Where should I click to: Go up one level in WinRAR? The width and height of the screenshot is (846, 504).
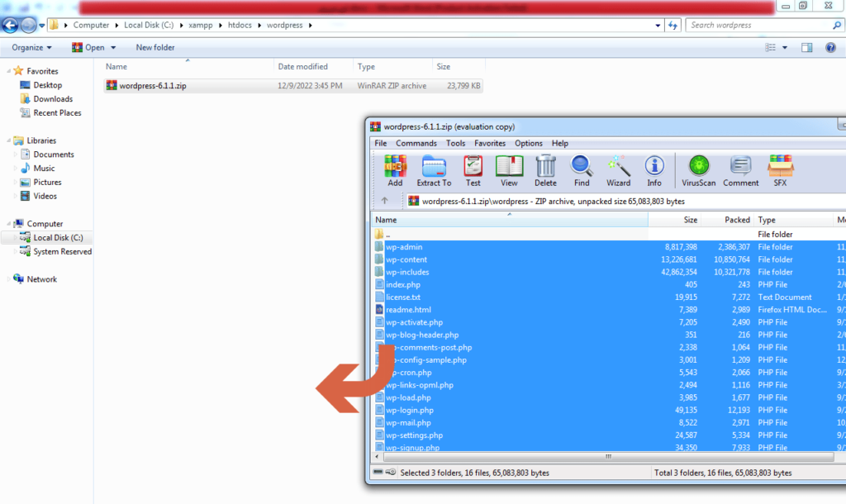(385, 201)
